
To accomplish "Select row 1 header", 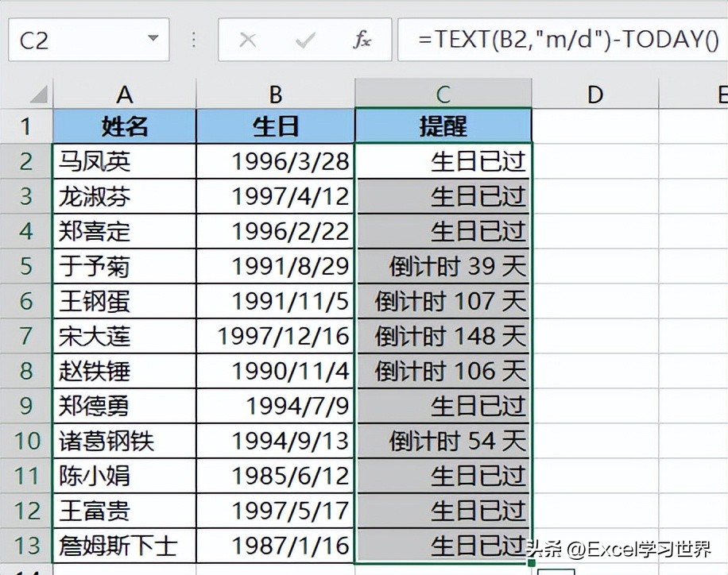I will coord(26,126).
